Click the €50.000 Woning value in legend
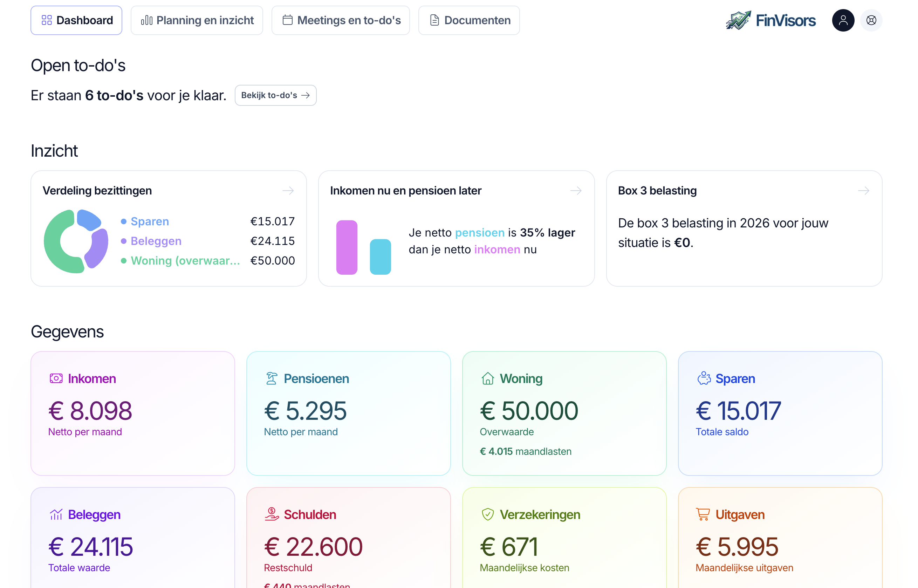Viewport: 918px width, 588px height. coord(272,260)
